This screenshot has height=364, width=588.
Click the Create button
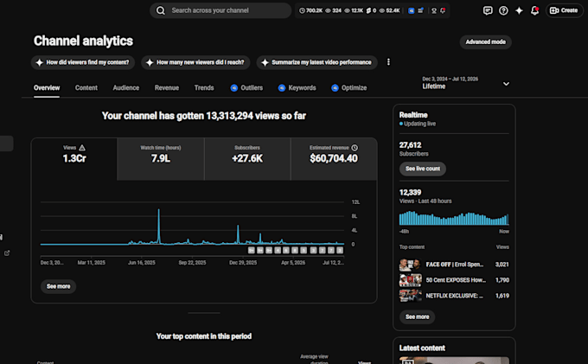tap(564, 10)
